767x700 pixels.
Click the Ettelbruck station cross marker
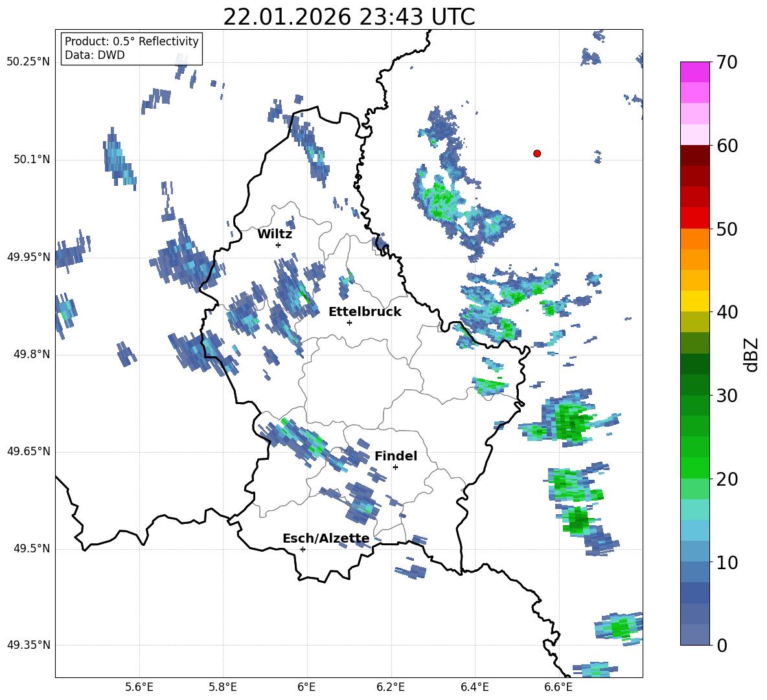click(x=349, y=322)
